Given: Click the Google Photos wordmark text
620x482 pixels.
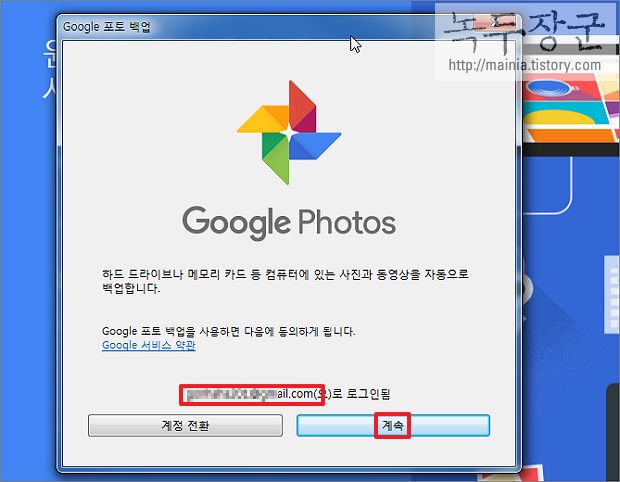Looking at the screenshot, I should [x=289, y=223].
